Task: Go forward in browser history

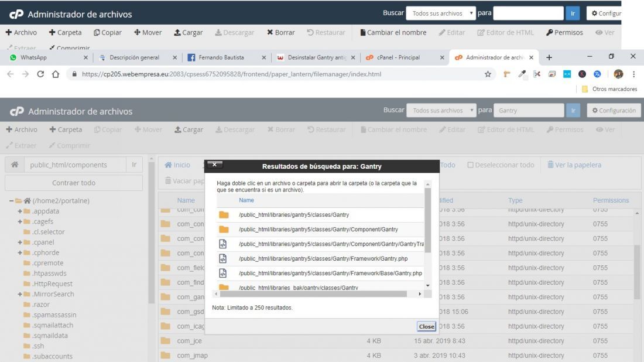Action: pyautogui.click(x=25, y=74)
